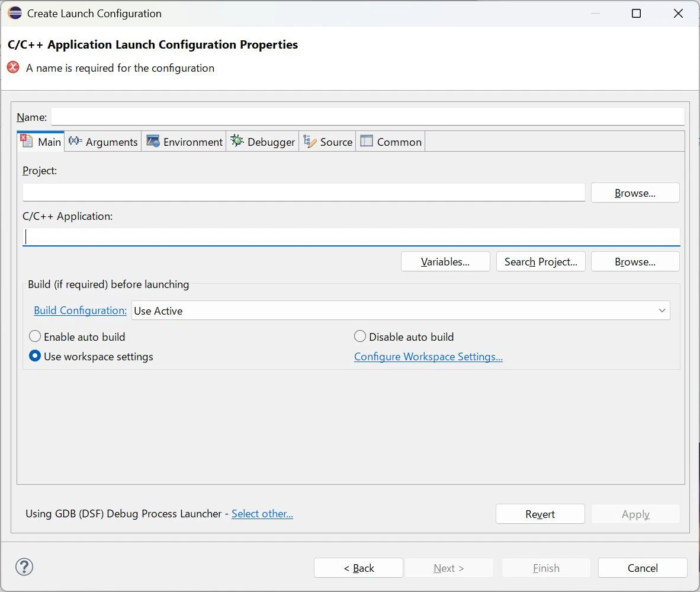Click the Select other... launcher link
The height and width of the screenshot is (592, 700).
262,514
